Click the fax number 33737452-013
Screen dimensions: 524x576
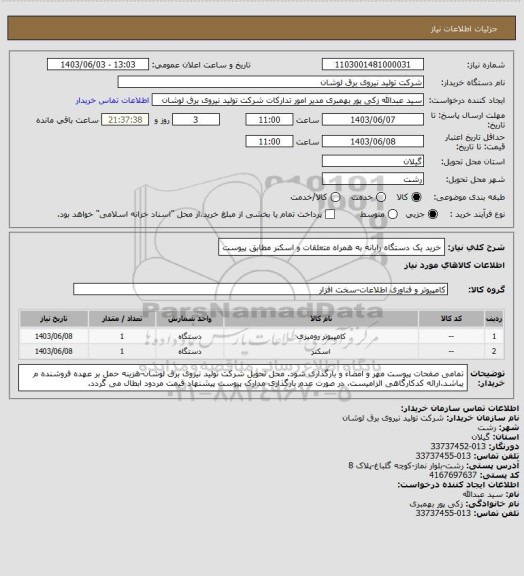click(x=458, y=446)
